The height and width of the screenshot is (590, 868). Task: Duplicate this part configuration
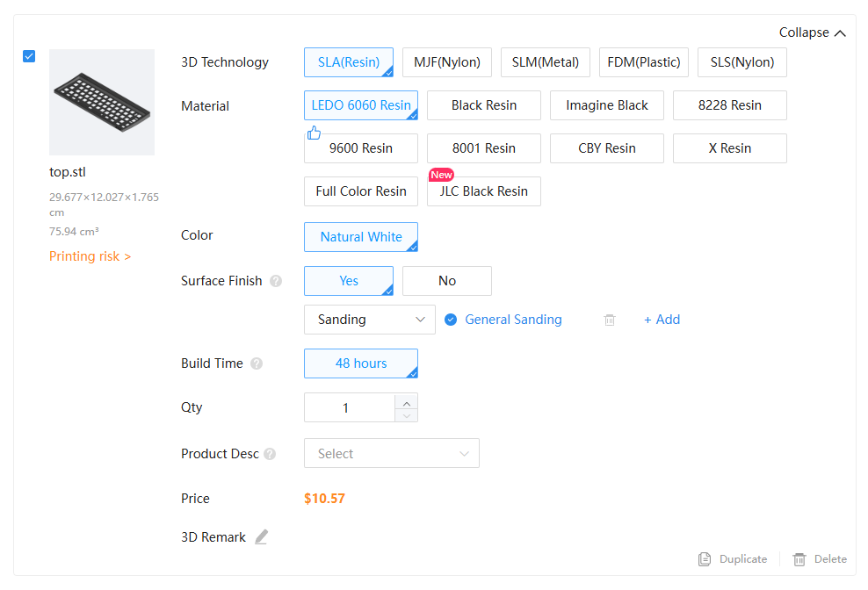tap(733, 559)
